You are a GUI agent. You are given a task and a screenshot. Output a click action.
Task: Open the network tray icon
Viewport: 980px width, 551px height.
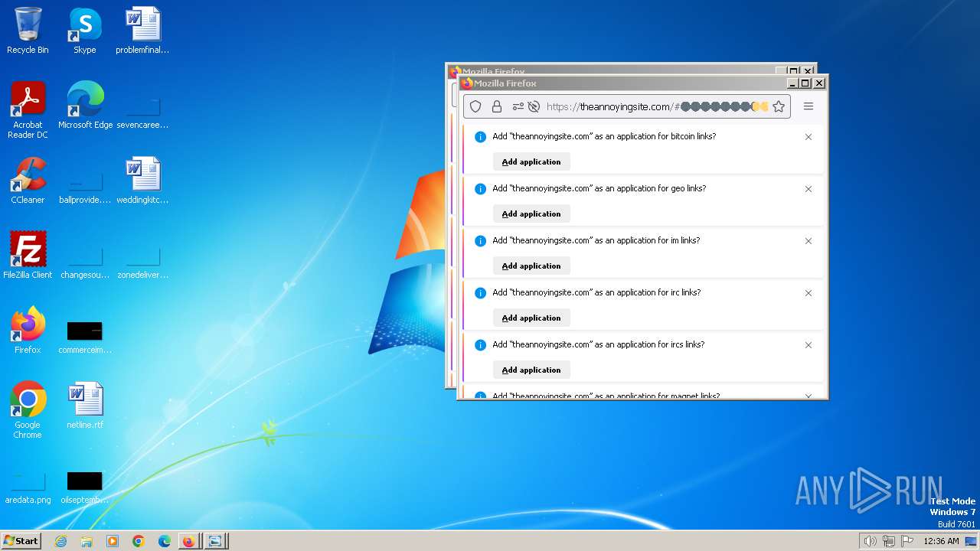tap(889, 541)
